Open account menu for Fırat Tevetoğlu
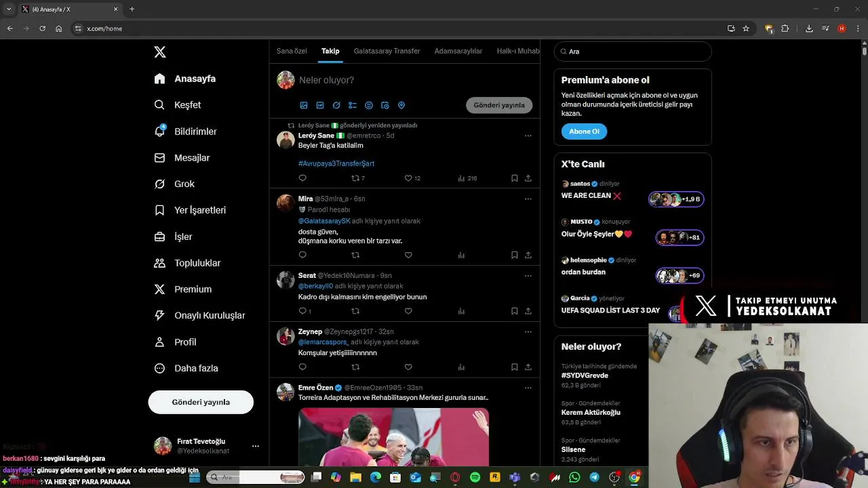The image size is (868, 488). coord(206,446)
